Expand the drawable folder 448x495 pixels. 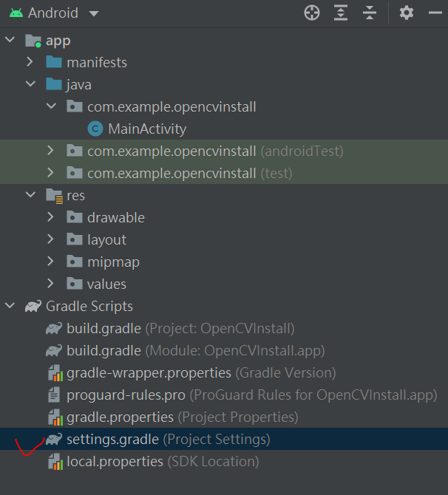(x=50, y=217)
